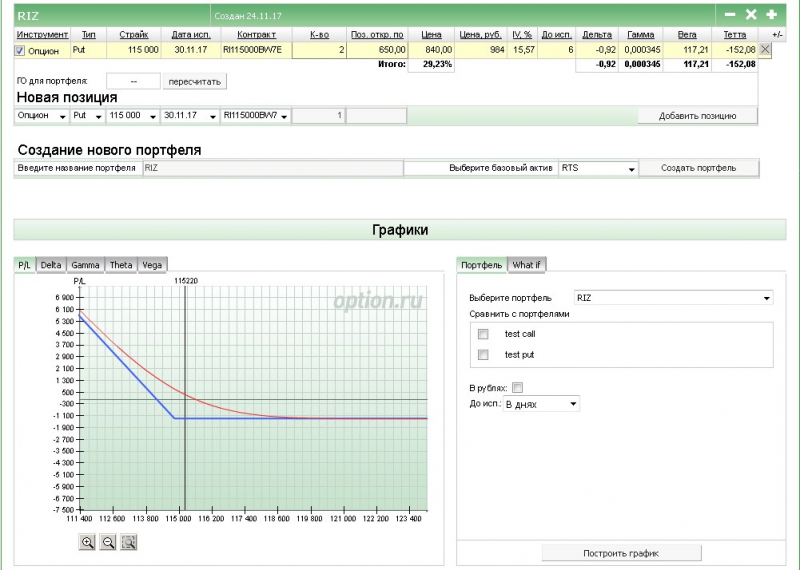Delete the Put option row with X

766,49
